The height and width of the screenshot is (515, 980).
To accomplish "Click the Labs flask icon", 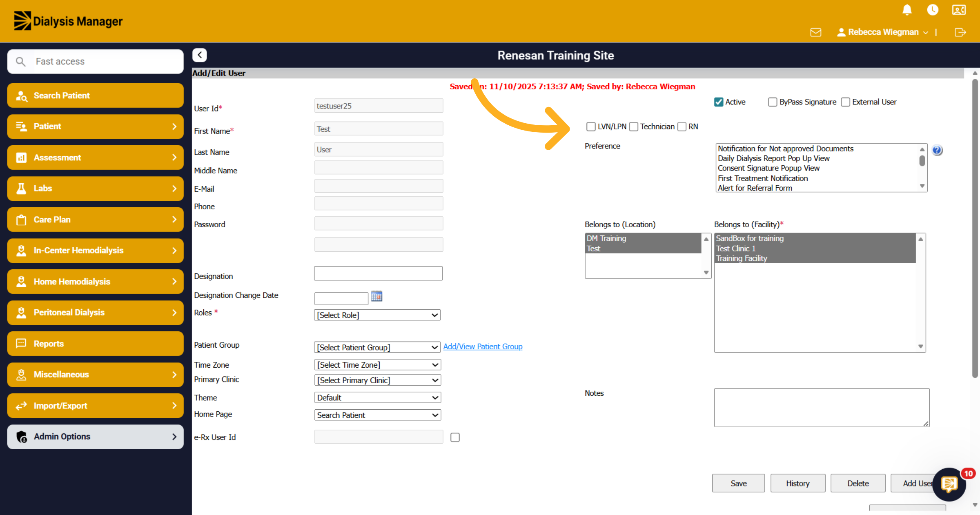I will [x=21, y=189].
